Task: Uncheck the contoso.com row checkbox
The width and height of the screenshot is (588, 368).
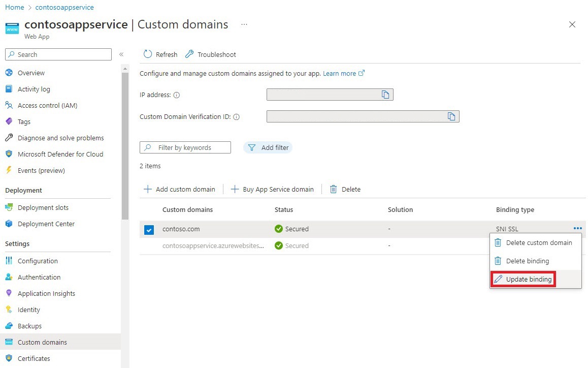Action: click(149, 229)
